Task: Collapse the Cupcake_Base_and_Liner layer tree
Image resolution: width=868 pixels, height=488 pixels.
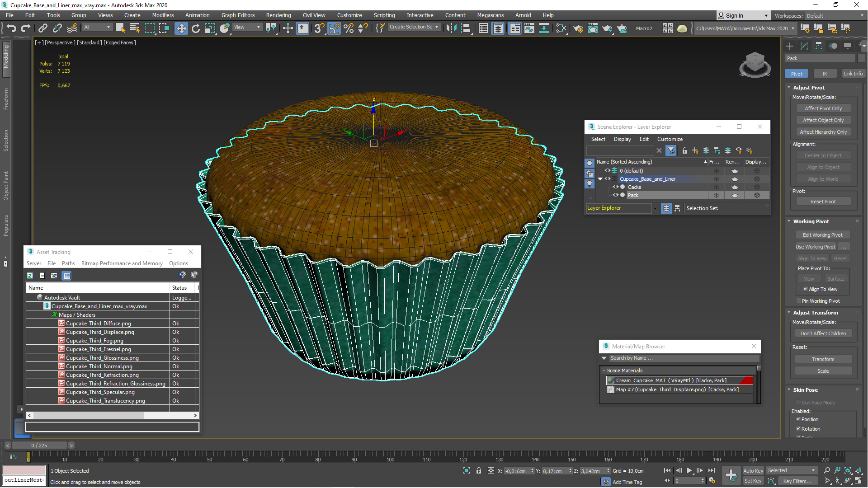Action: point(600,179)
